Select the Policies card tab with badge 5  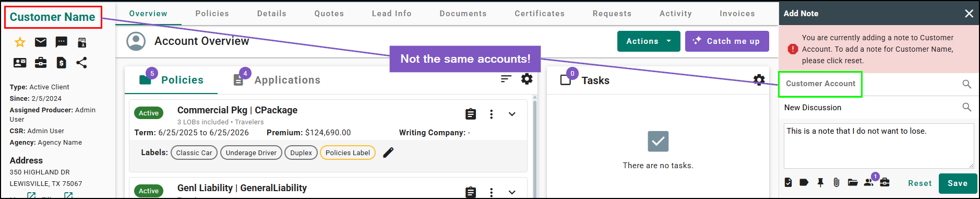171,80
